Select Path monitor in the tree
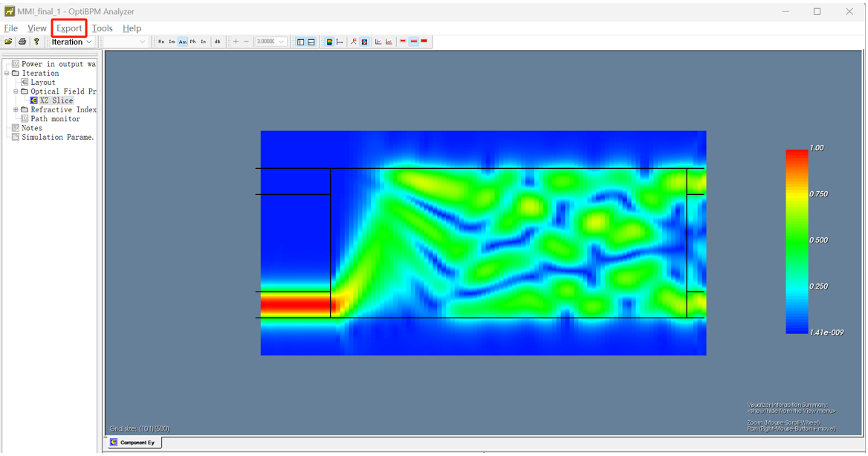Image resolution: width=868 pixels, height=456 pixels. pyautogui.click(x=55, y=119)
